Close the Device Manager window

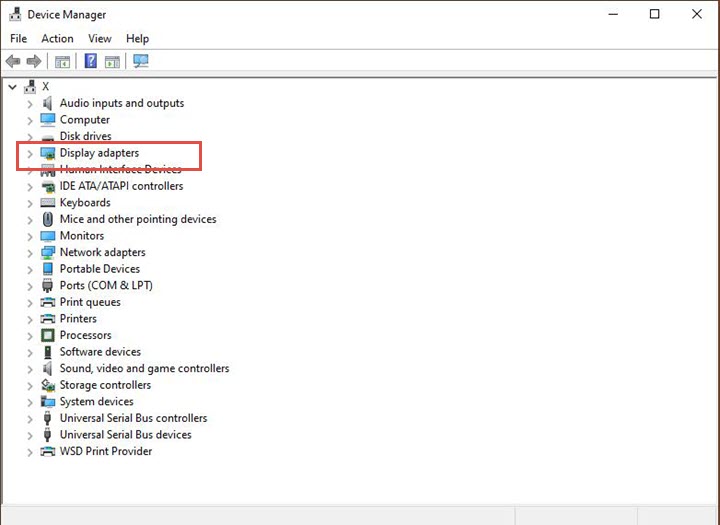pos(697,14)
